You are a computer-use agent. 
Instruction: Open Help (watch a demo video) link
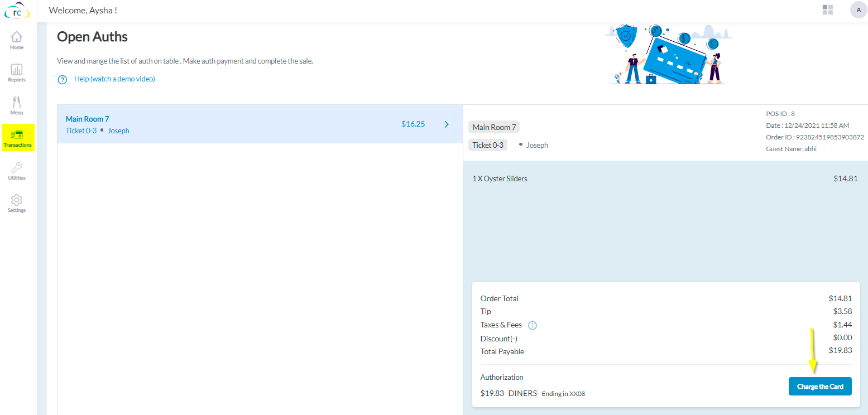pyautogui.click(x=114, y=79)
